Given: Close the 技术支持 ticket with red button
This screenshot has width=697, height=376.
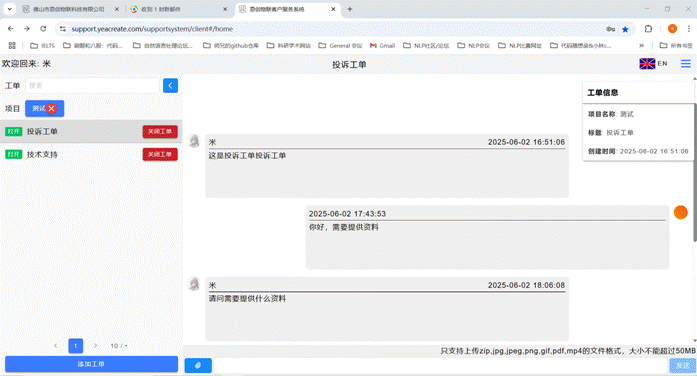Looking at the screenshot, I should pyautogui.click(x=160, y=154).
